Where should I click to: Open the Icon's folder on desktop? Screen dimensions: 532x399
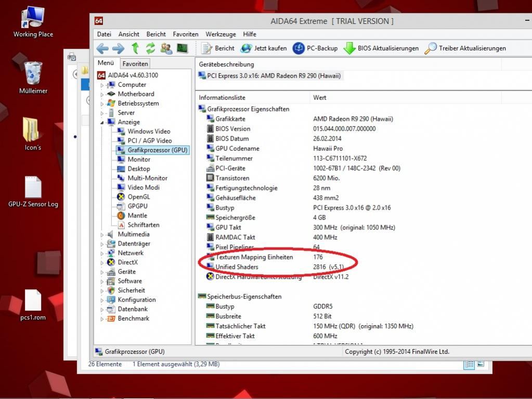[x=33, y=134]
